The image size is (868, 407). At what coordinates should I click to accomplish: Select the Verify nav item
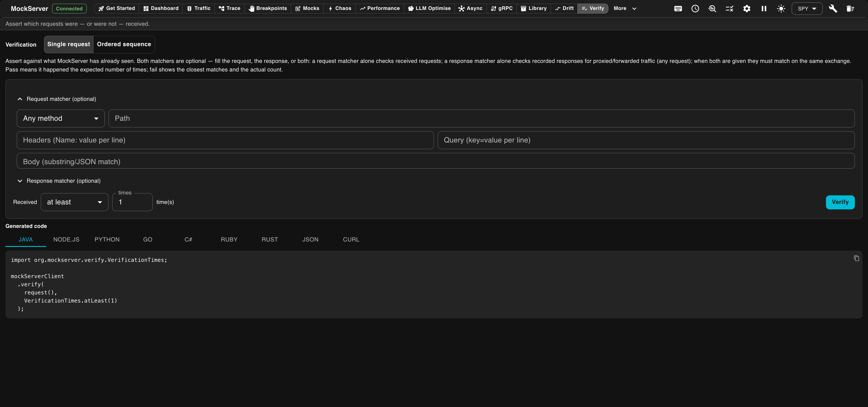pyautogui.click(x=593, y=8)
